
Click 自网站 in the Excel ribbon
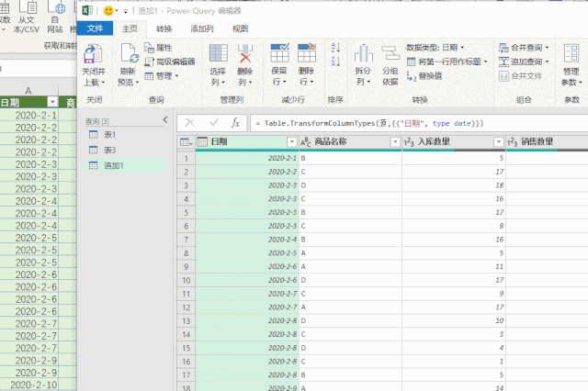tap(55, 17)
